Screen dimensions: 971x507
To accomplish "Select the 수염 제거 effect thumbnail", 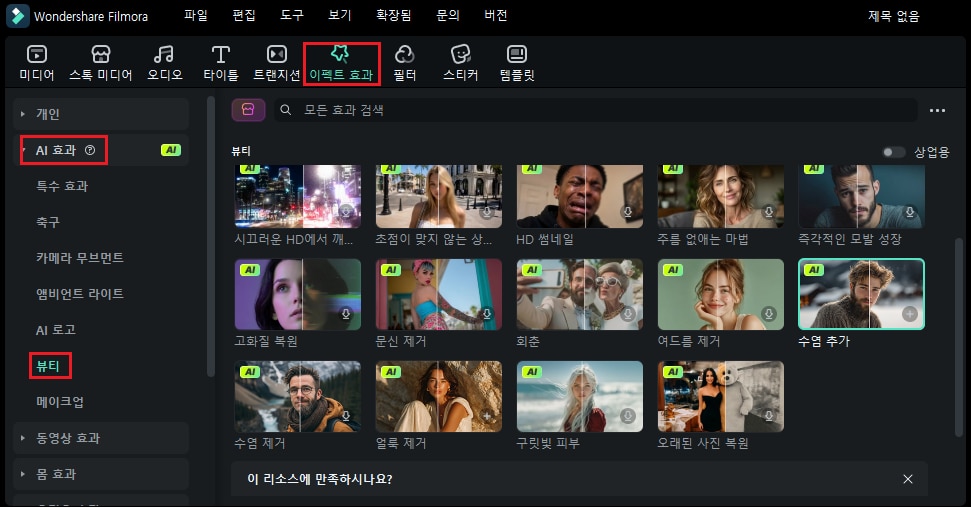I will pos(298,396).
